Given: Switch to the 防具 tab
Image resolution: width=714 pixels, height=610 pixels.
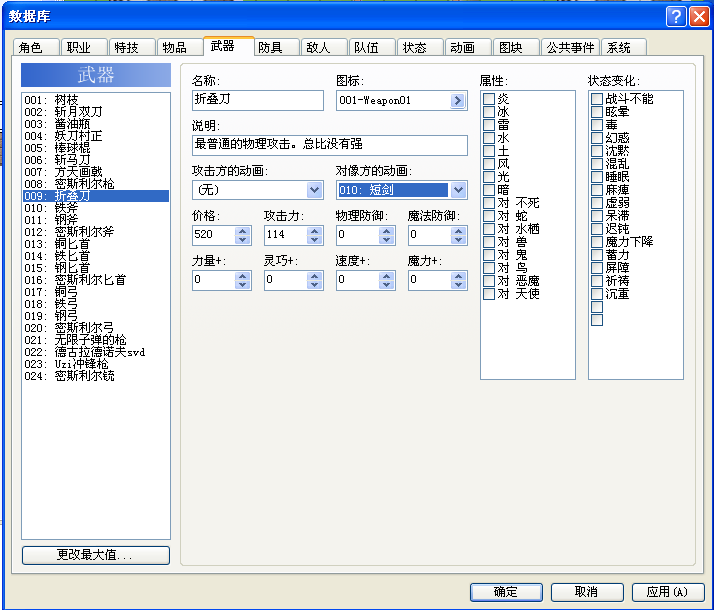Looking at the screenshot, I should (276, 47).
